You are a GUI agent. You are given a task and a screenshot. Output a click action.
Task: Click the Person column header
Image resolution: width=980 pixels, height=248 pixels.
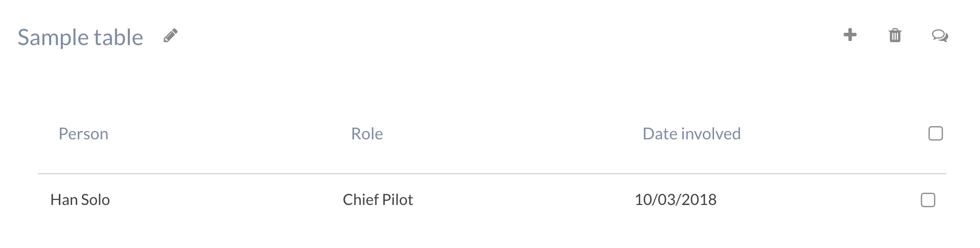[83, 134]
